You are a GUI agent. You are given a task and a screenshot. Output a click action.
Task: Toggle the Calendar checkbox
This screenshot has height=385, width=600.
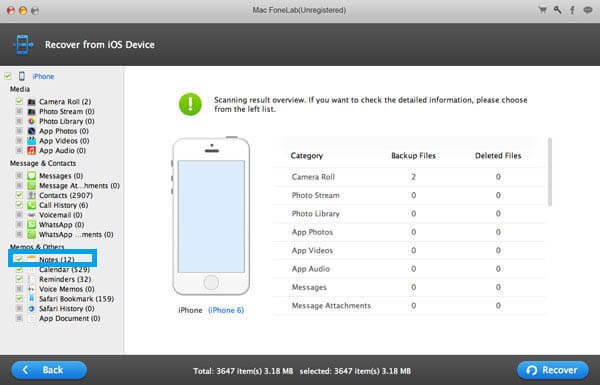19,269
